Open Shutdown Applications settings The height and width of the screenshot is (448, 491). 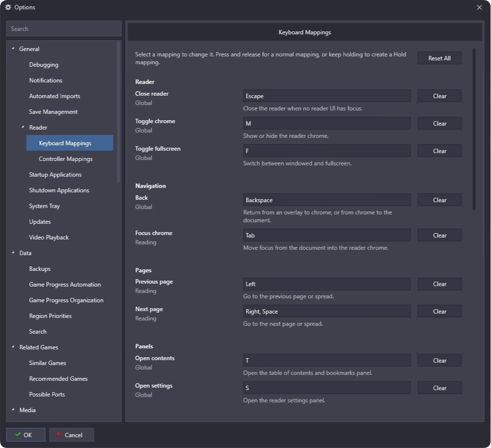tap(59, 190)
